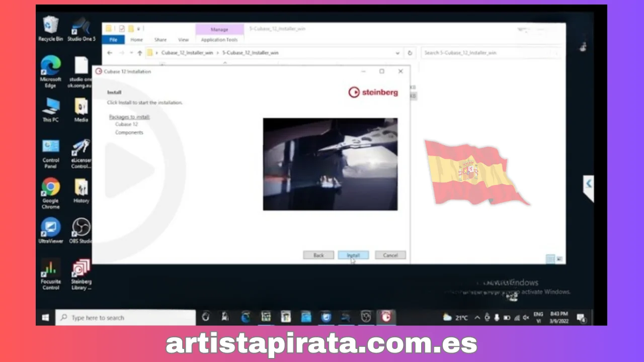Open This PC desktop icon

(x=51, y=110)
